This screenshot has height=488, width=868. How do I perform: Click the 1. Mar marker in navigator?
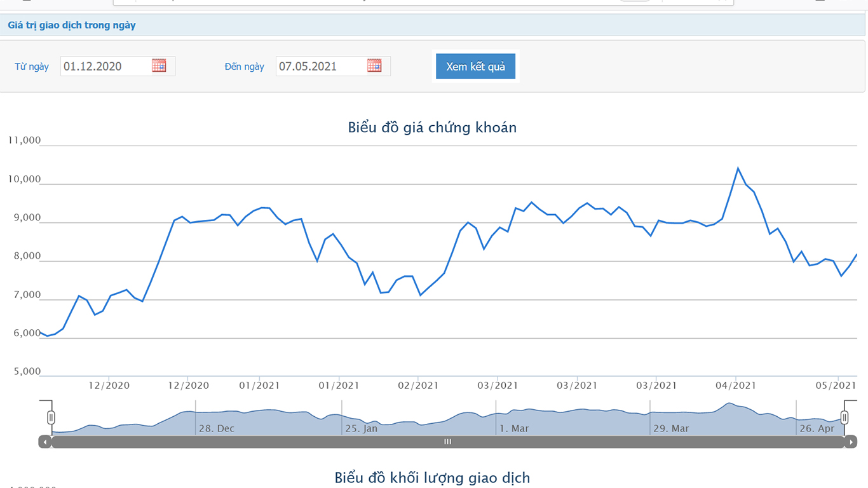pyautogui.click(x=513, y=428)
